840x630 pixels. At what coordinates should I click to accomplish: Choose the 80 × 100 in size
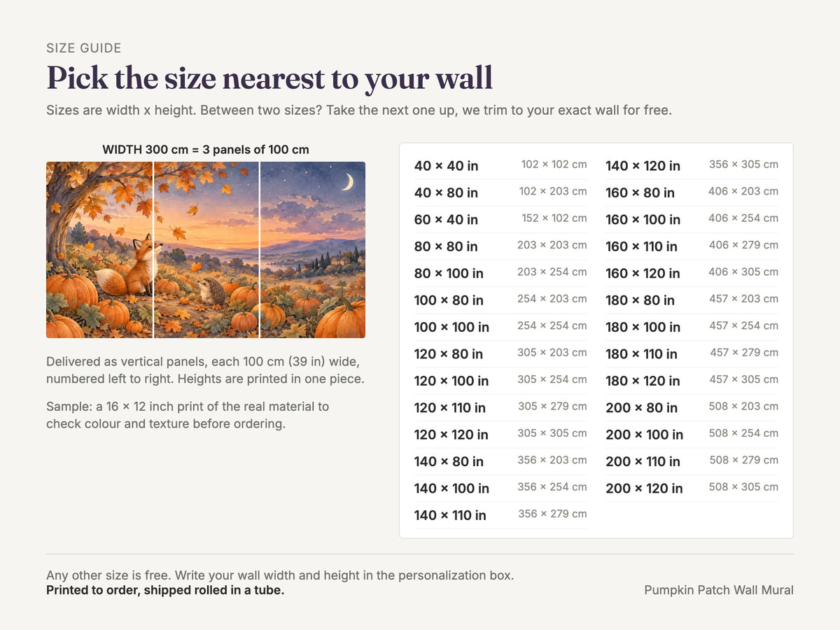[x=500, y=273]
